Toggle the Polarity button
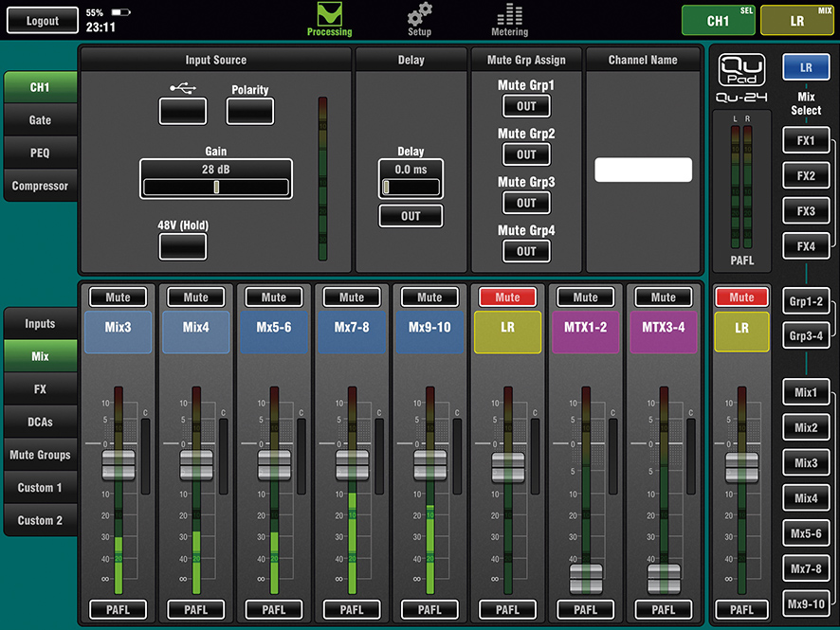The image size is (840, 630). pyautogui.click(x=250, y=112)
